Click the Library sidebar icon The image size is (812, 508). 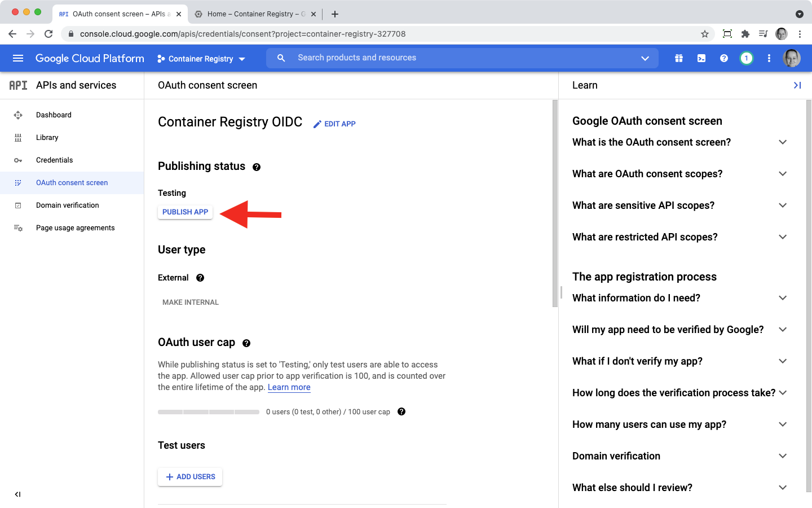pyautogui.click(x=18, y=138)
